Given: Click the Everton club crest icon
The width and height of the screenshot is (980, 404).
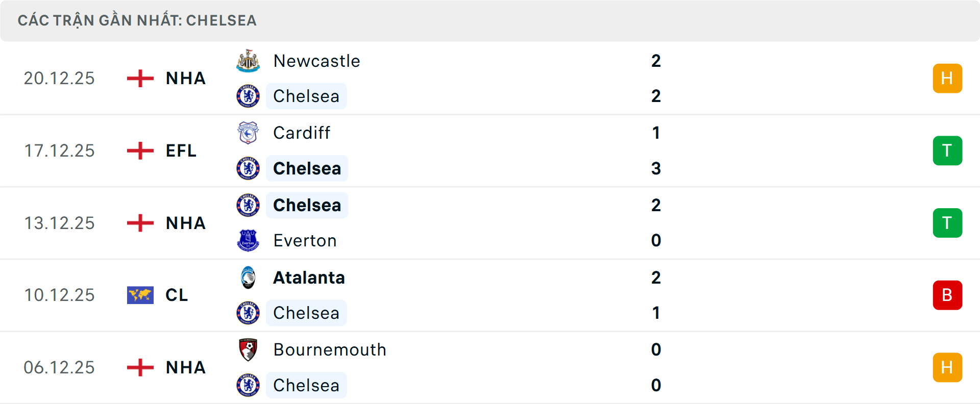Looking at the screenshot, I should coord(248,240).
